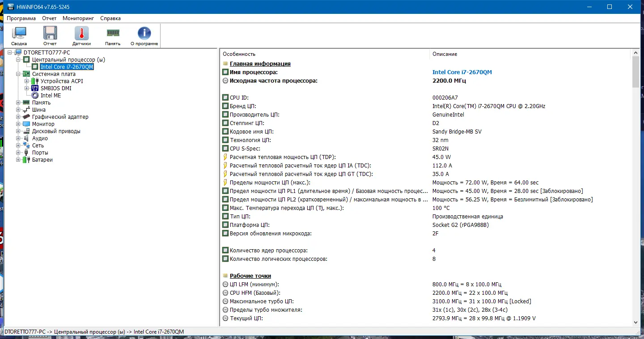The height and width of the screenshot is (339, 644).
Task: Select the Максимальное турбо ЦП row
Action: point(425,301)
